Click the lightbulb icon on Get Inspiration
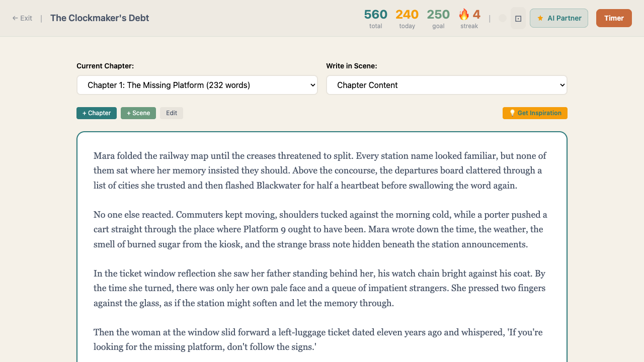The image size is (644, 362). pyautogui.click(x=511, y=113)
